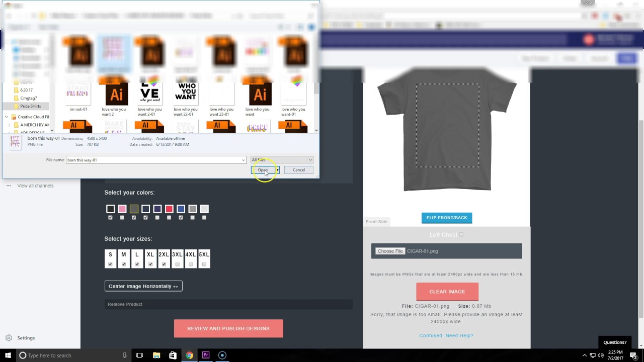Screen dimensions: 644x362
Task: Uncheck the checkbox under the royal blue swatch
Action: 181,218
